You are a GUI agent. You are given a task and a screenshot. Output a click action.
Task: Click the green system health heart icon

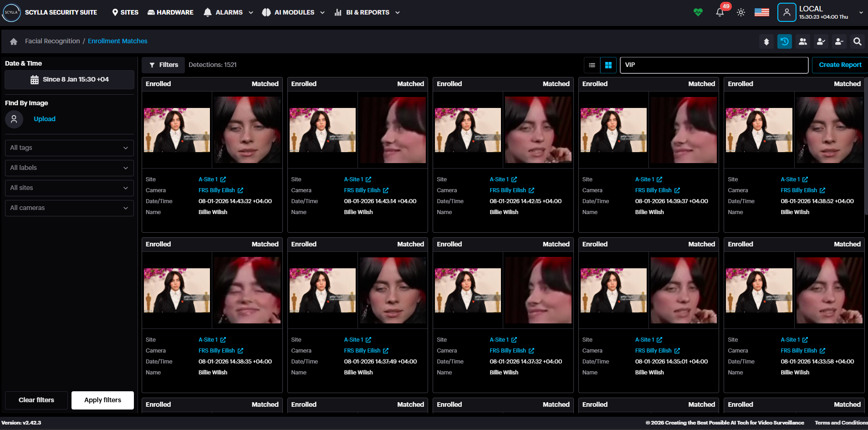698,12
